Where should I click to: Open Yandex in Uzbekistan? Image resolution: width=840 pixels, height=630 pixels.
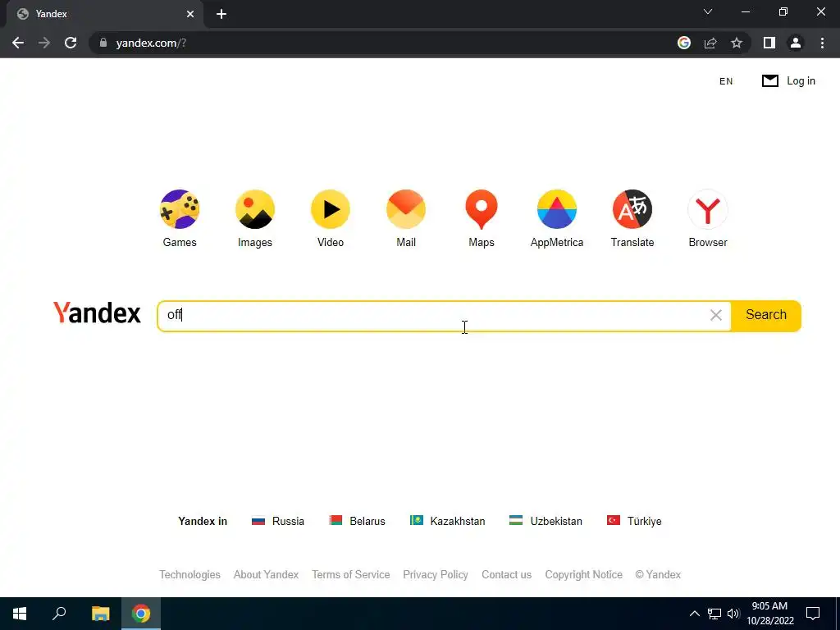pyautogui.click(x=546, y=521)
